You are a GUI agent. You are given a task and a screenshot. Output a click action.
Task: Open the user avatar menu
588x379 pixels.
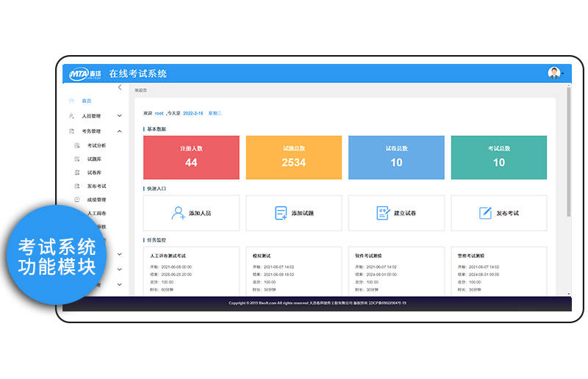coord(554,73)
